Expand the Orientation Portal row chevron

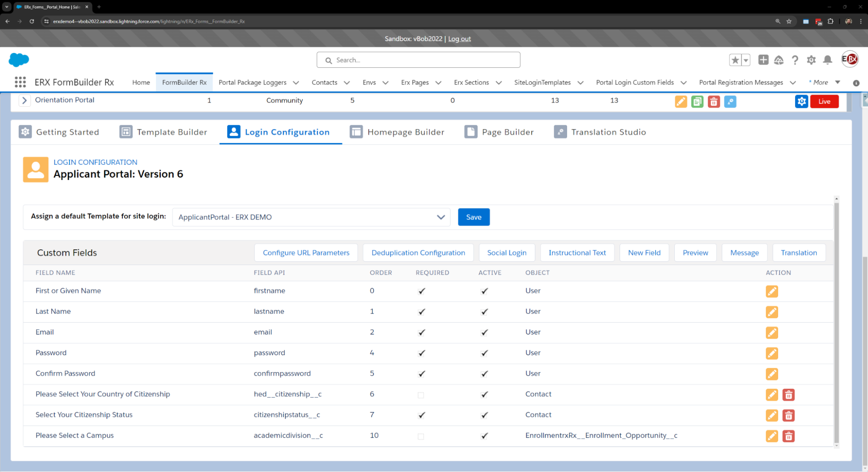pyautogui.click(x=25, y=100)
